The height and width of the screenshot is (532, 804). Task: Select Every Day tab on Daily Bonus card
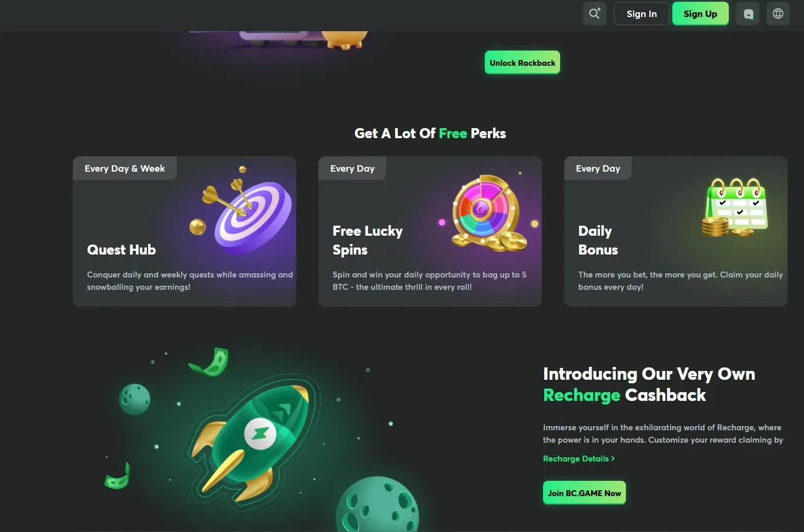(598, 168)
